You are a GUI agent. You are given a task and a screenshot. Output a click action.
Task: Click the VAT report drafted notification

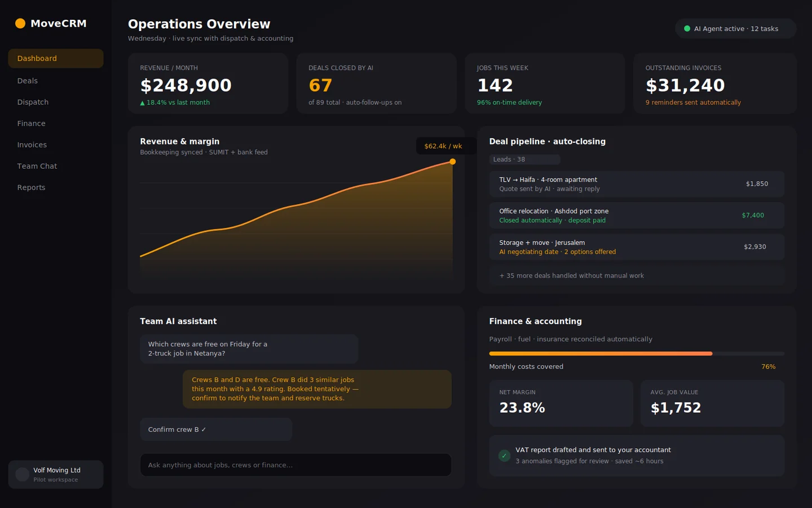[x=637, y=456]
